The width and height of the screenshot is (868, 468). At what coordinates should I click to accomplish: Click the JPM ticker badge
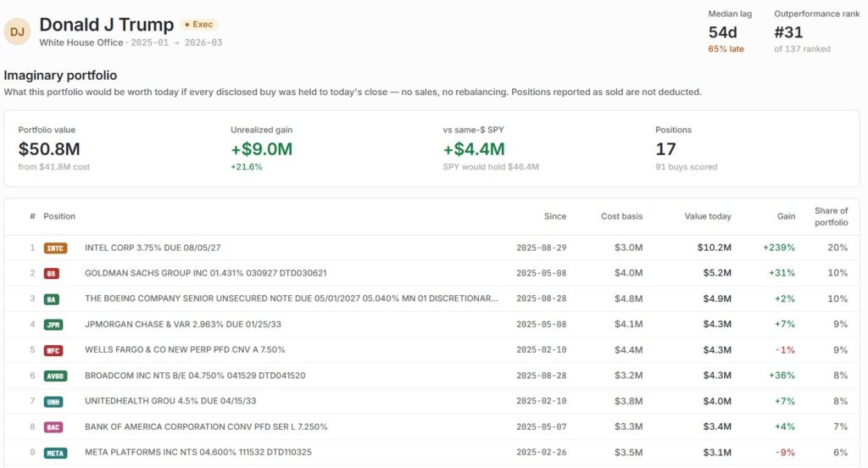coord(53,325)
